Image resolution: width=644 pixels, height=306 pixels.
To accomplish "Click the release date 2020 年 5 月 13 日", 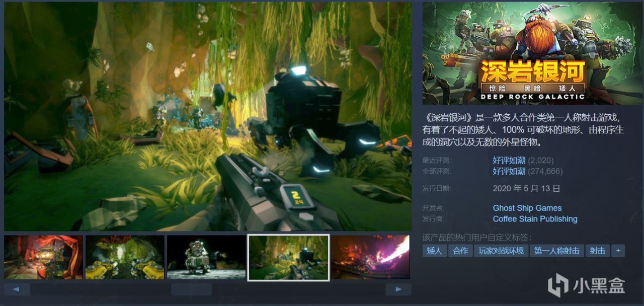I will tap(526, 189).
